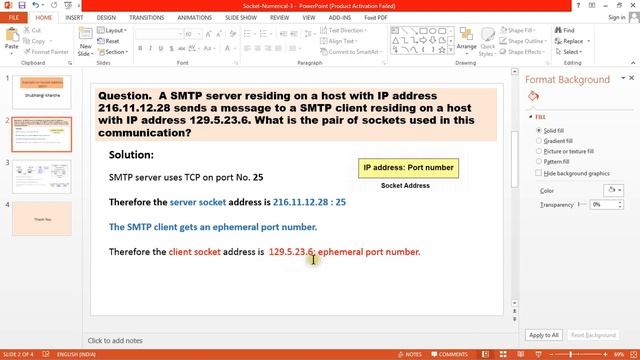Image resolution: width=640 pixels, height=360 pixels.
Task: Select Picture or texture fill option
Action: tap(539, 151)
